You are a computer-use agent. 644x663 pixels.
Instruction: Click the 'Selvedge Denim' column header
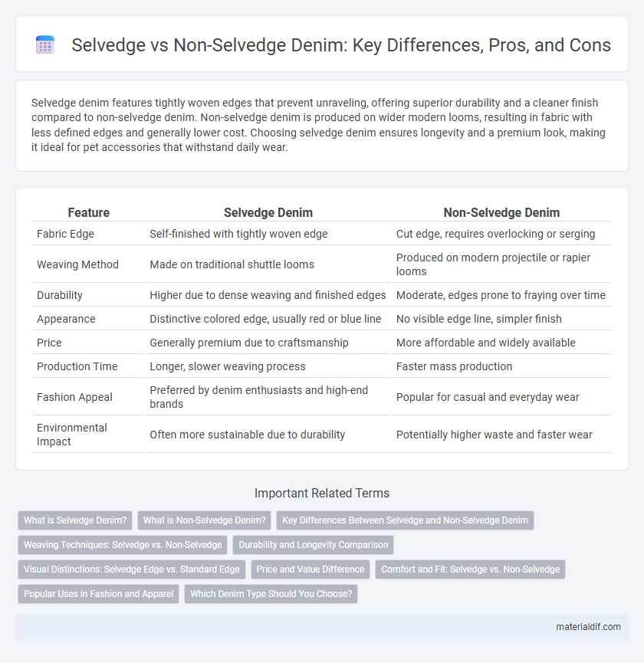click(268, 212)
